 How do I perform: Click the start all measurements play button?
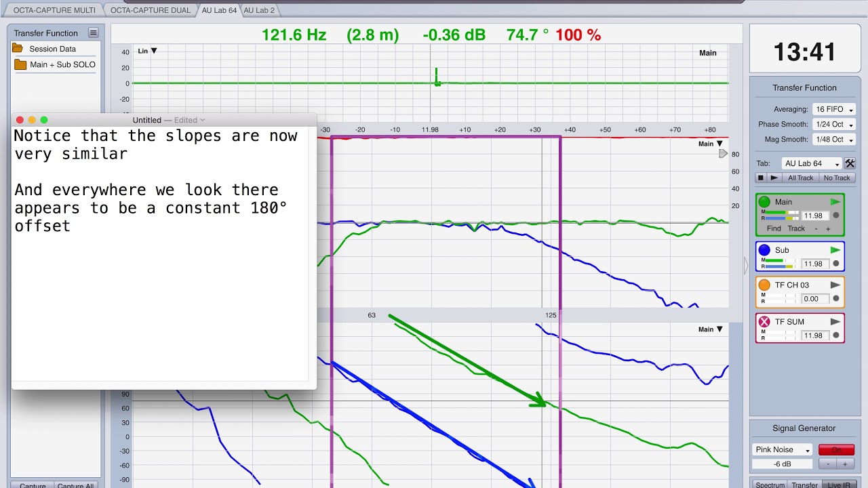click(x=774, y=178)
